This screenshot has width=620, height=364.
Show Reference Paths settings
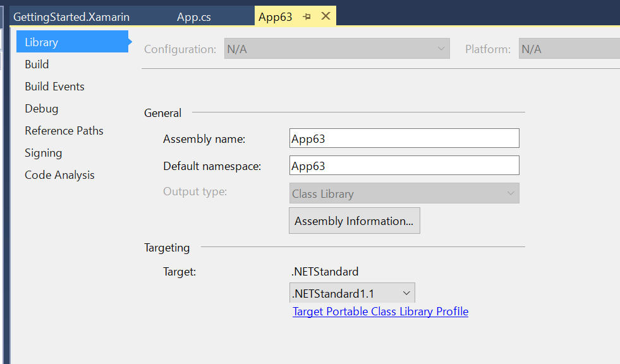point(64,131)
